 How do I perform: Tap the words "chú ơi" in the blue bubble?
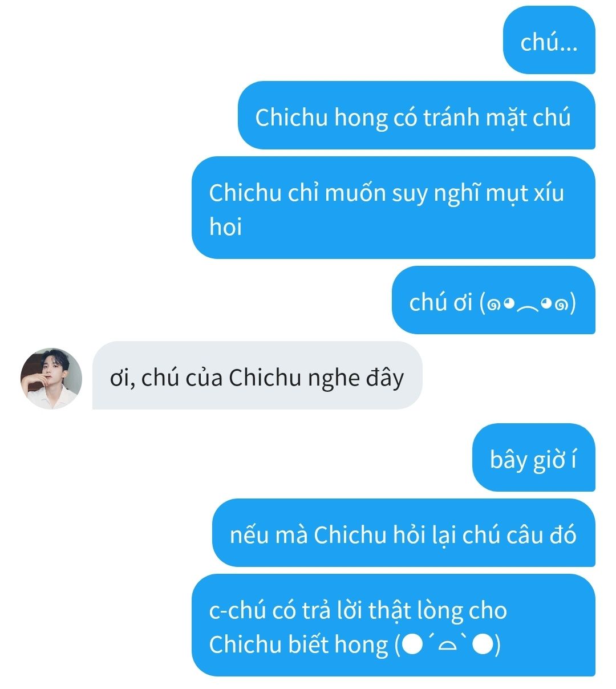[x=441, y=302]
